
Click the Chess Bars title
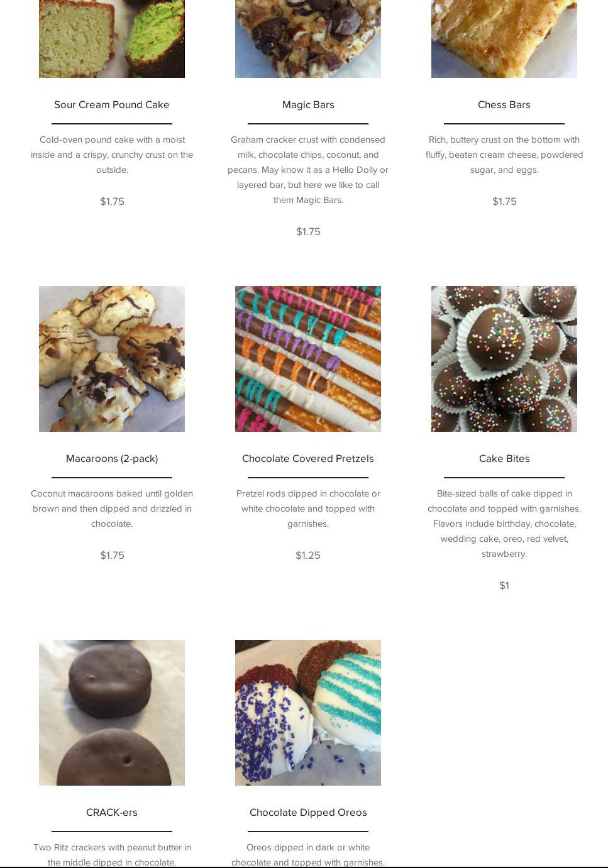pos(504,105)
